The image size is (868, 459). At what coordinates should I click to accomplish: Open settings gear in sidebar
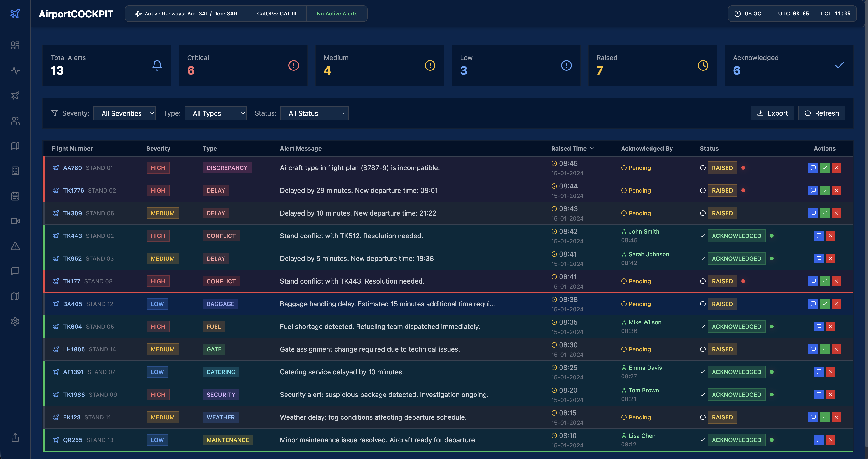coord(15,322)
